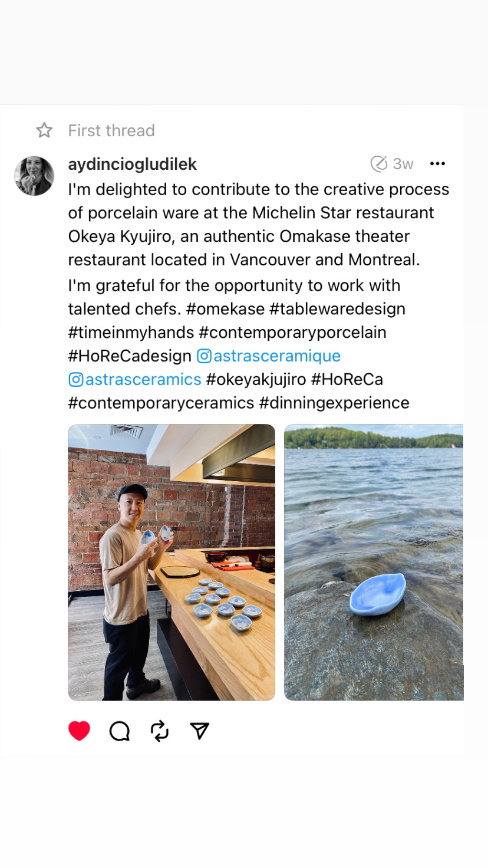Screen dimensions: 488x868
Task: Click the edited pencil icon beside 3w
Action: tap(378, 164)
